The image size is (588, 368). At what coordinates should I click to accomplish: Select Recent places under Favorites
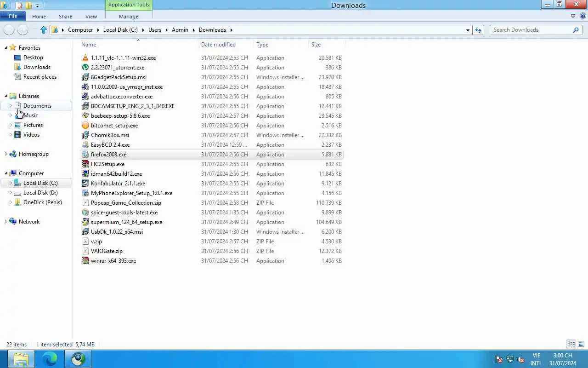coord(40,77)
